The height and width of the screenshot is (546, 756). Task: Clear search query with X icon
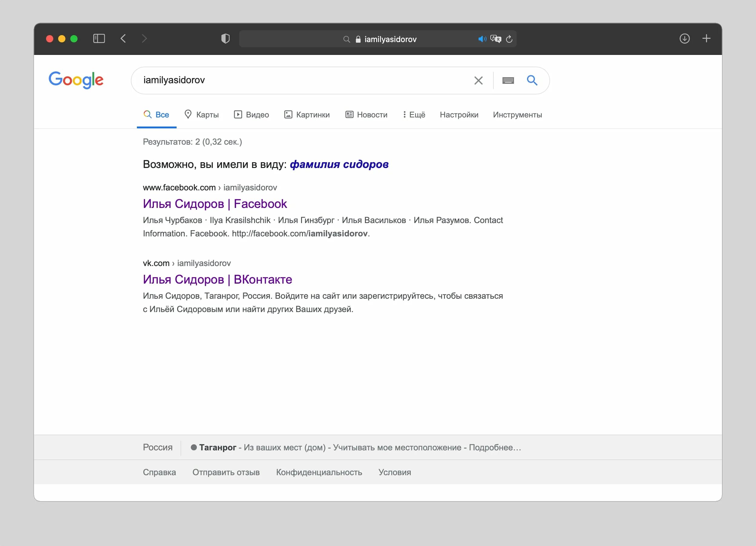478,80
